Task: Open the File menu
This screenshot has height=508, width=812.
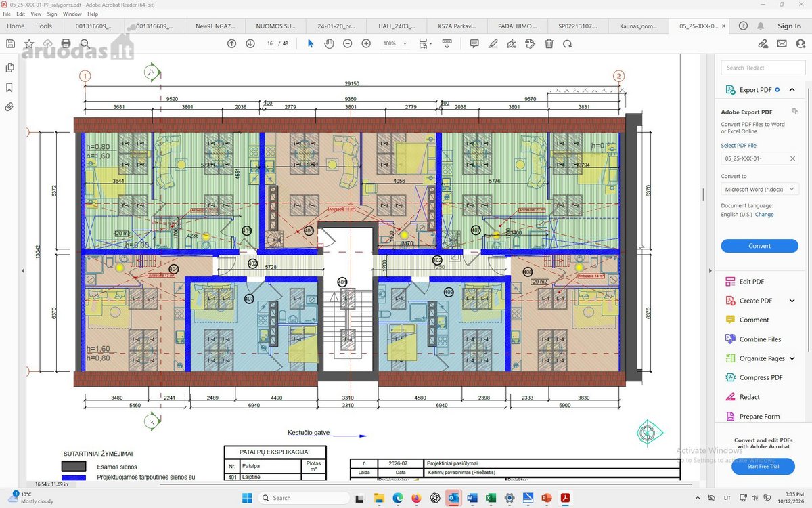Action: (x=7, y=14)
